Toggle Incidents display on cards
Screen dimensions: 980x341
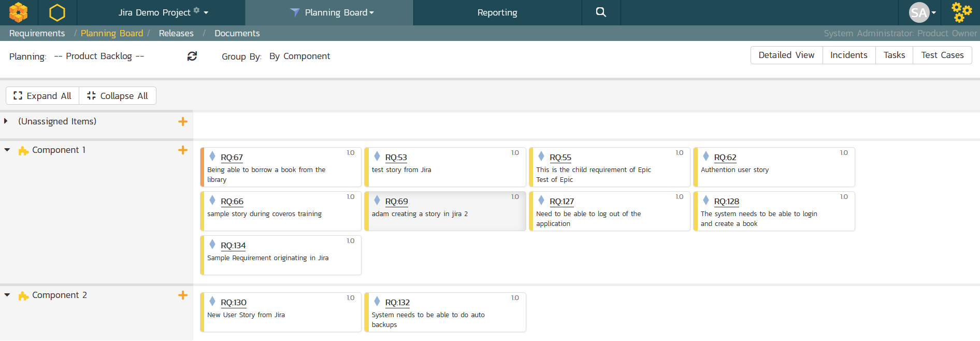coord(848,55)
